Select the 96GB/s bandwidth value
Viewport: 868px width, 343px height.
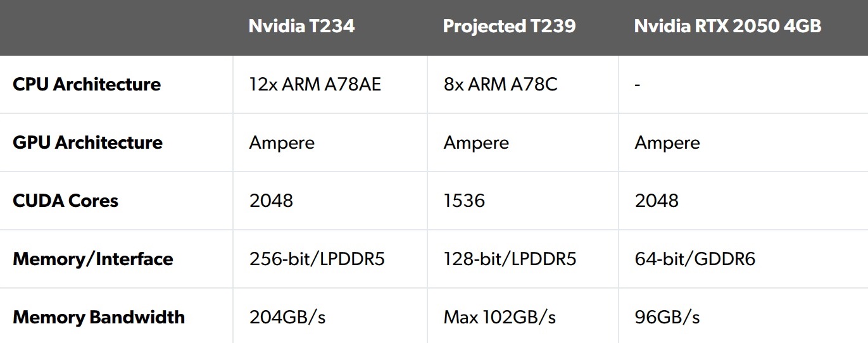[x=667, y=317]
